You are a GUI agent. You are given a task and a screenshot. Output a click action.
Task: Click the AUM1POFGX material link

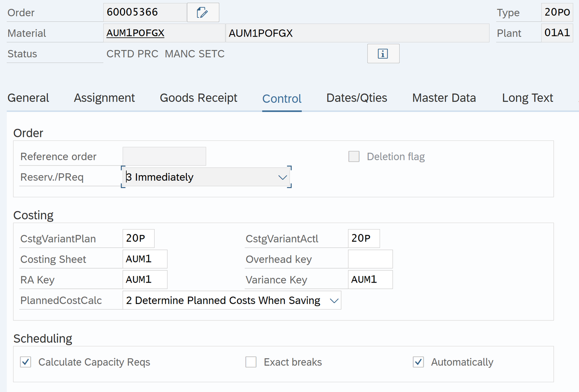click(x=135, y=33)
